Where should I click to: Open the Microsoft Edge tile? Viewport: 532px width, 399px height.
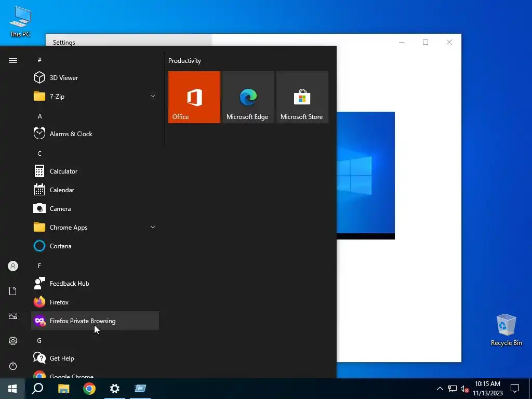point(248,97)
